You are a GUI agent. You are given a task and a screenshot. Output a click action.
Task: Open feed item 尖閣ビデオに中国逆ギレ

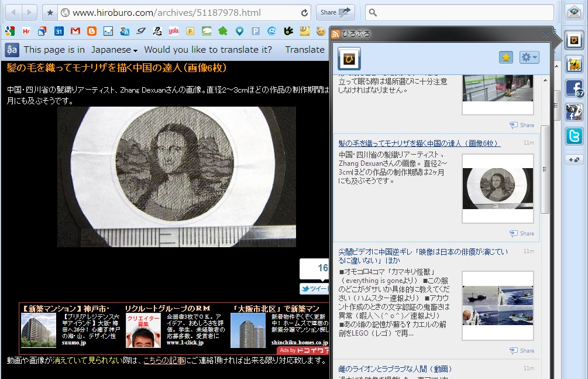pyautogui.click(x=423, y=256)
